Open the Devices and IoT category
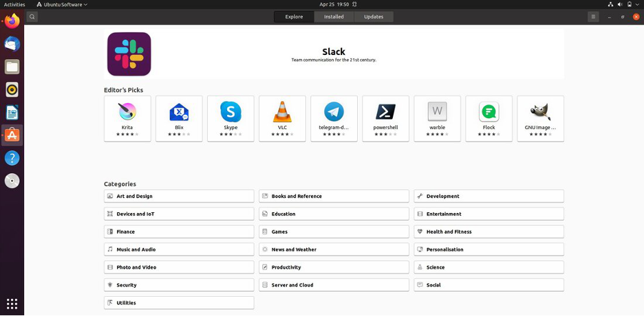 pyautogui.click(x=179, y=214)
